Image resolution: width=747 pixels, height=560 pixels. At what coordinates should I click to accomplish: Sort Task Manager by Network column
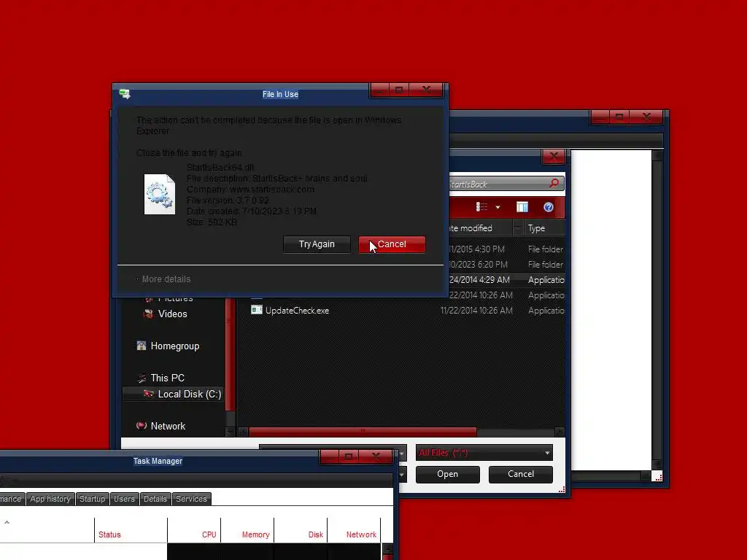[354, 530]
